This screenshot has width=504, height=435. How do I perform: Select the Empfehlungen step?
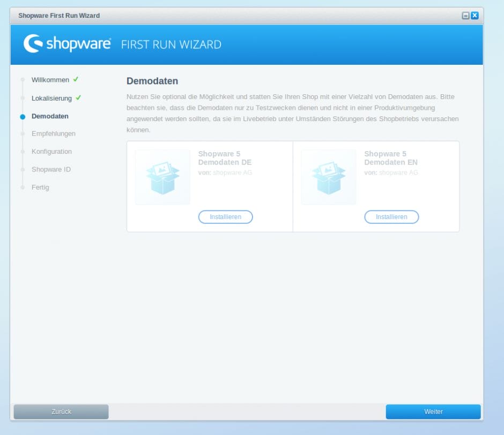pyautogui.click(x=54, y=134)
